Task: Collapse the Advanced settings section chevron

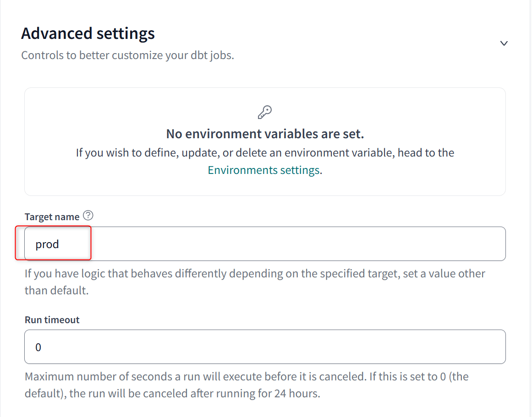Action: tap(504, 43)
